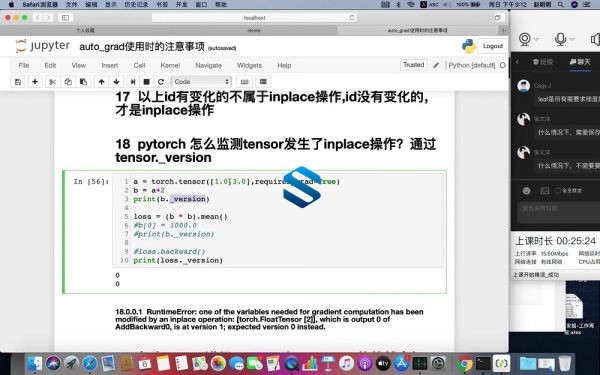This screenshot has height=375, width=600.
Task: Save notebook with the floppy disk icon
Action: (18, 82)
